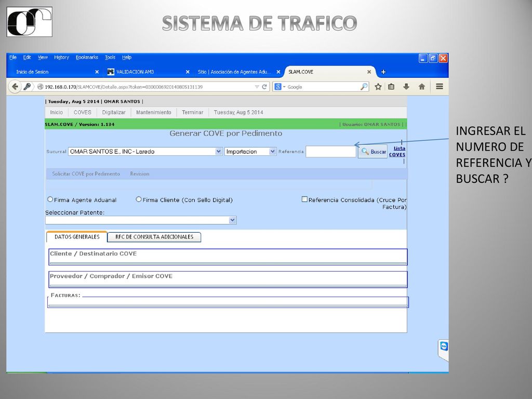Close the VALIDACION AM3 tab
532x399 pixels.
188,72
